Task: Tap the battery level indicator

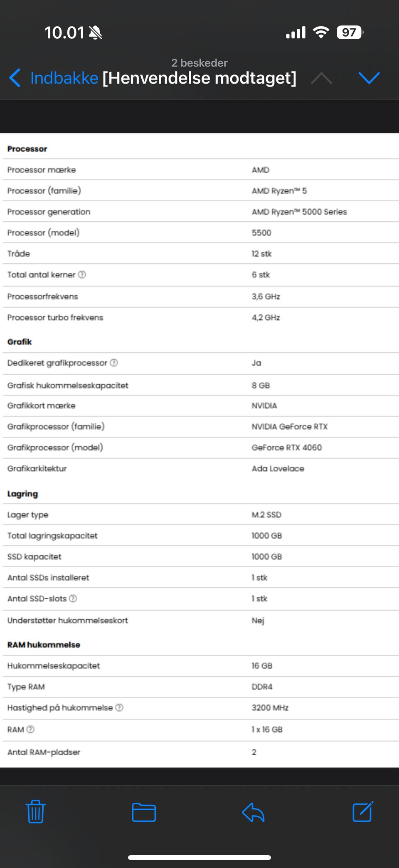Action: click(350, 32)
